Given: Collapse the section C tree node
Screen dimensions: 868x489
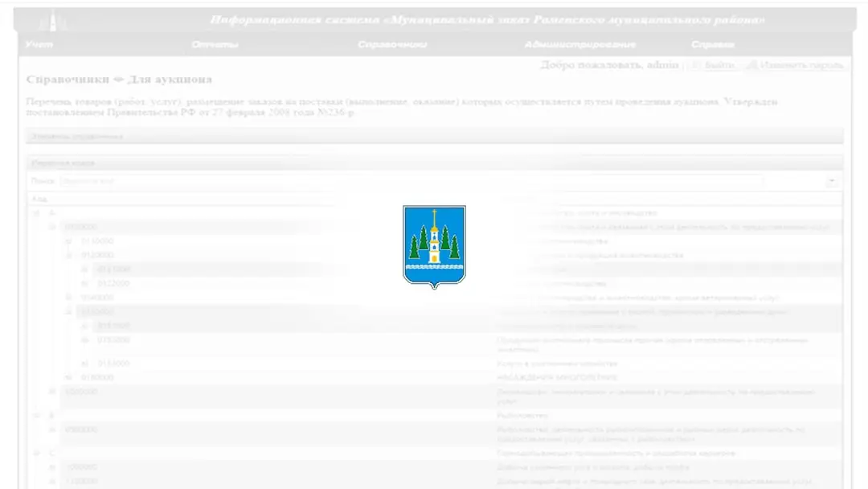Looking at the screenshot, I should (36, 453).
